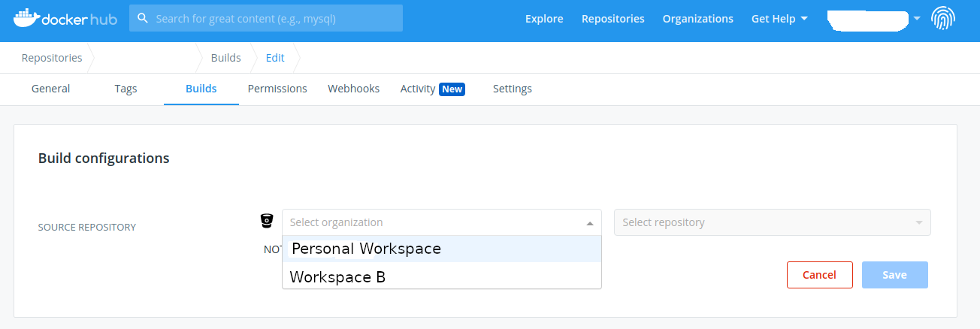
Task: Click the SOURCE REPOSITORY label
Action: pyautogui.click(x=86, y=227)
